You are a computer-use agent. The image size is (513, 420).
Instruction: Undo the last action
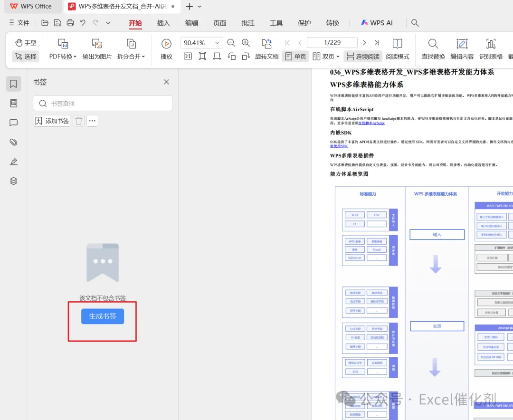[83, 23]
